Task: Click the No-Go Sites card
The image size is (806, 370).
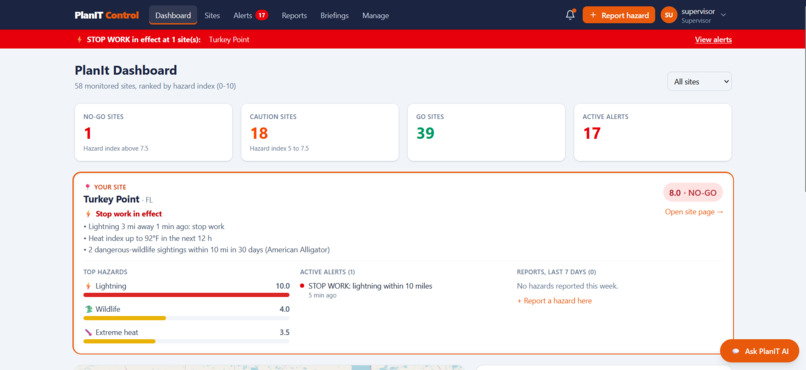Action: tap(153, 133)
